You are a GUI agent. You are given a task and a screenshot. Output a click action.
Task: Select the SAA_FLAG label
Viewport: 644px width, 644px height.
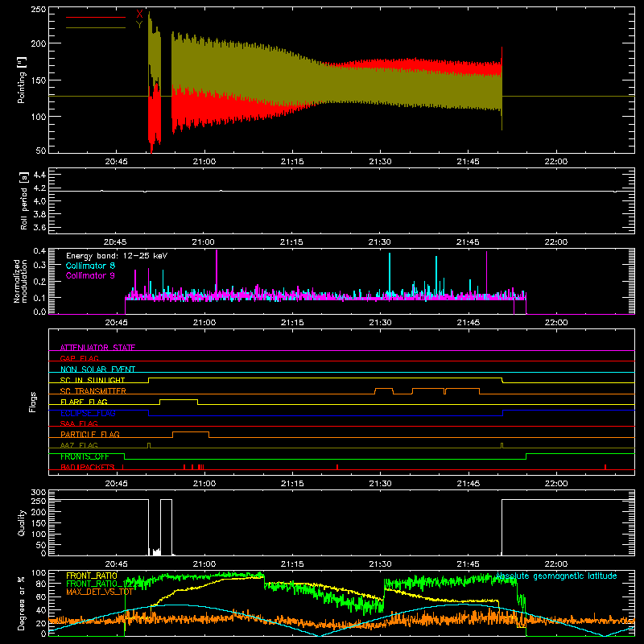[79, 423]
